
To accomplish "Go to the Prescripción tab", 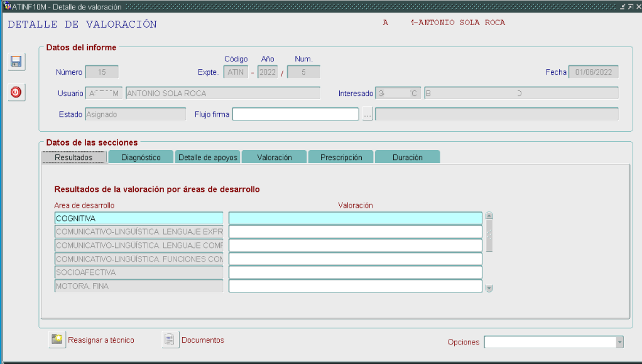I will (341, 158).
